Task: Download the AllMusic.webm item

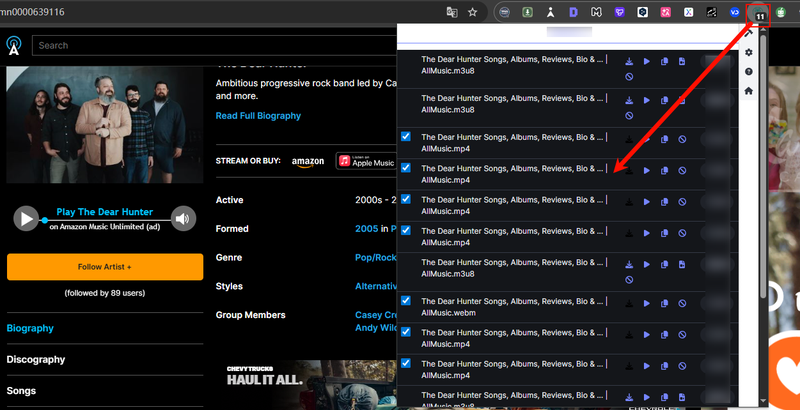Action: [629, 303]
